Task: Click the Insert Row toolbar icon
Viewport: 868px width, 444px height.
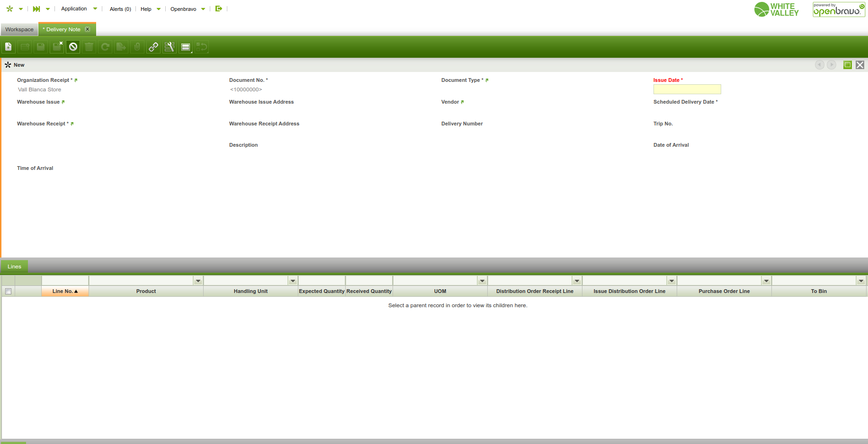Action: [x=25, y=47]
